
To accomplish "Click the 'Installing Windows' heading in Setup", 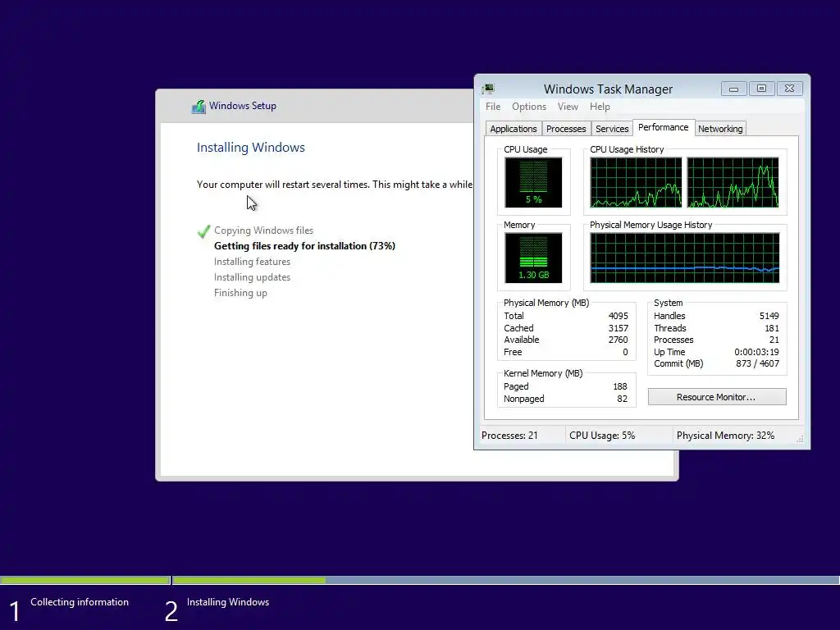I will (x=251, y=148).
